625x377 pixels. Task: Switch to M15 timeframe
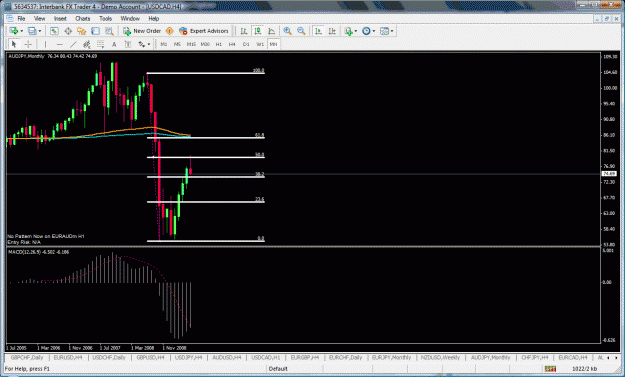pos(191,44)
